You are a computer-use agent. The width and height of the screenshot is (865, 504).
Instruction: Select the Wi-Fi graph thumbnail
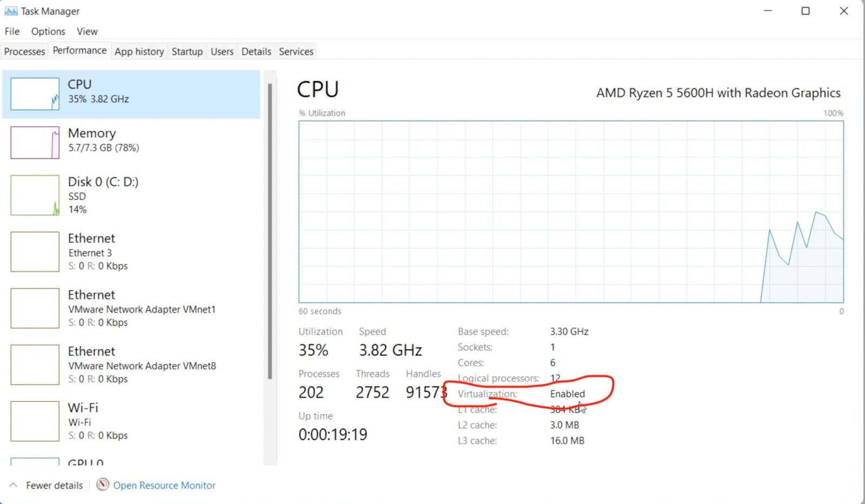(35, 421)
